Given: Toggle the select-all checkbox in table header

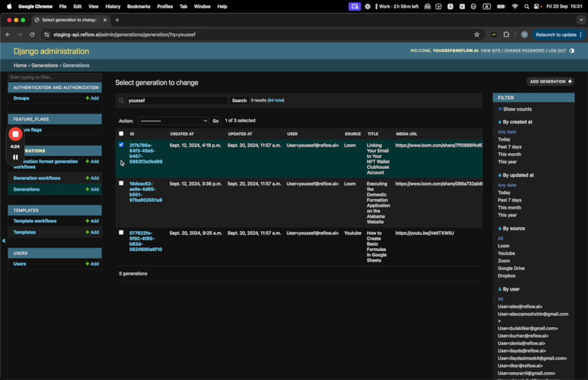Looking at the screenshot, I should point(121,134).
